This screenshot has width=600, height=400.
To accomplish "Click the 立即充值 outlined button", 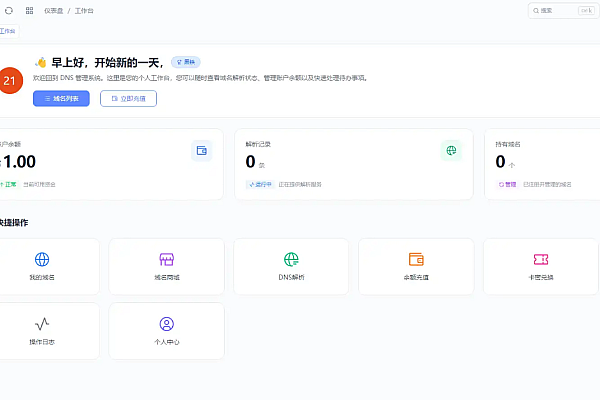I will [128, 98].
